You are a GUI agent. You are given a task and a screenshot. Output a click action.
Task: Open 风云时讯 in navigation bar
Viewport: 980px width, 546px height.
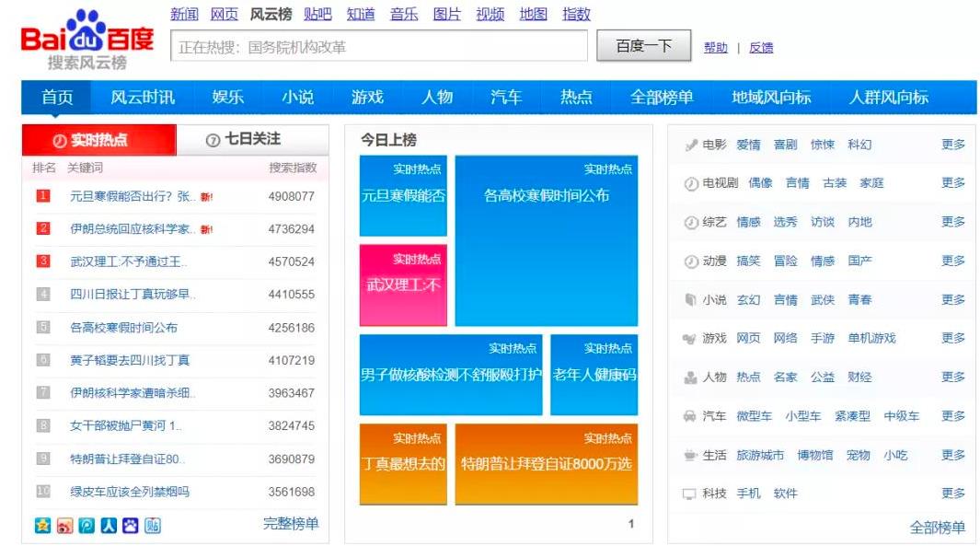[143, 97]
